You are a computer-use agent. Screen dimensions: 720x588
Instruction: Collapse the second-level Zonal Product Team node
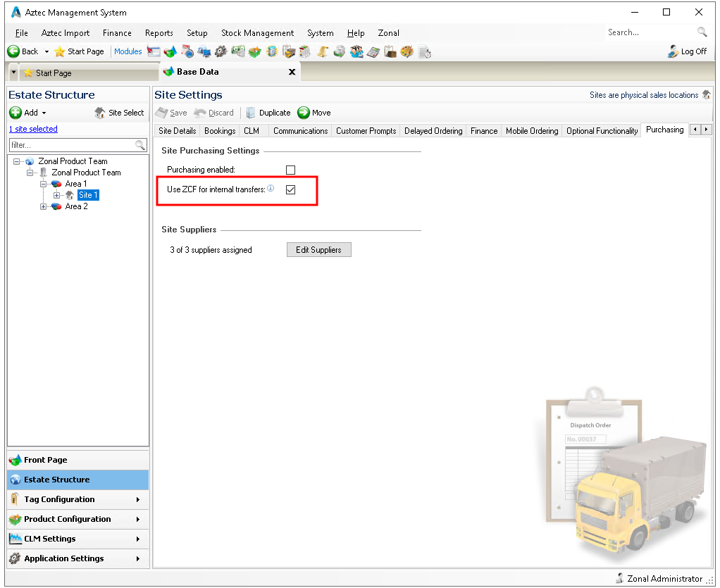click(x=30, y=173)
